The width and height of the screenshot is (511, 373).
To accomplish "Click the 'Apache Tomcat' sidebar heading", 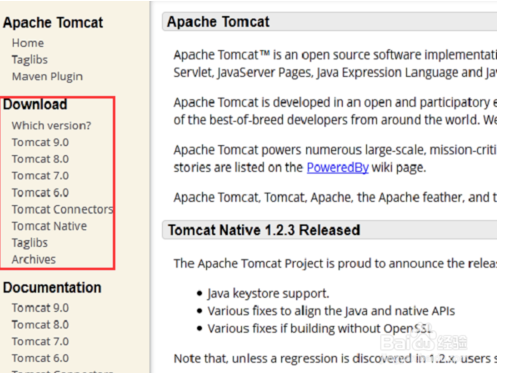I will pos(53,23).
